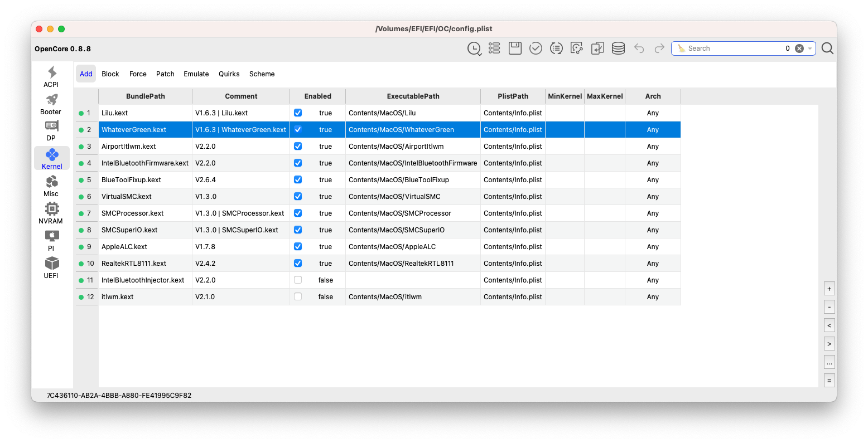868x443 pixels.
Task: Open the recent files clock icon
Action: pyautogui.click(x=474, y=48)
